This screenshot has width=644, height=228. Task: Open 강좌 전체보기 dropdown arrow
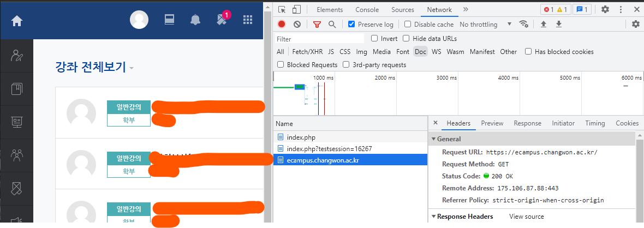point(132,68)
